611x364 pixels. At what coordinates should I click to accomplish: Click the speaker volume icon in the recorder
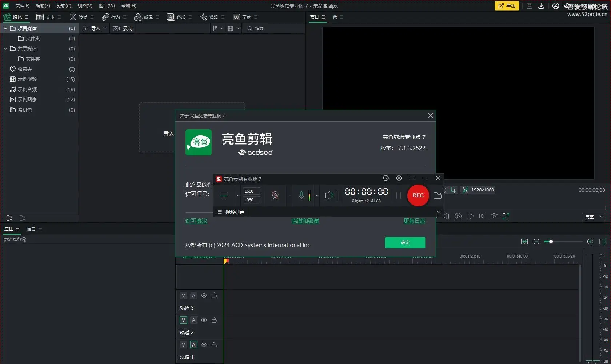click(329, 195)
